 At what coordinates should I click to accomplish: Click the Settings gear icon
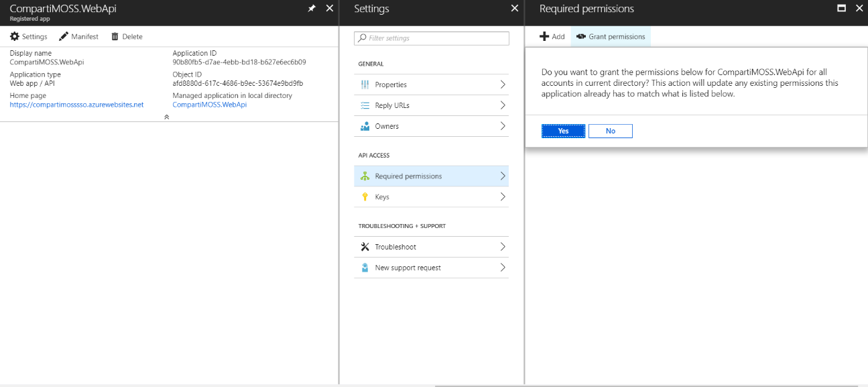pyautogui.click(x=15, y=37)
